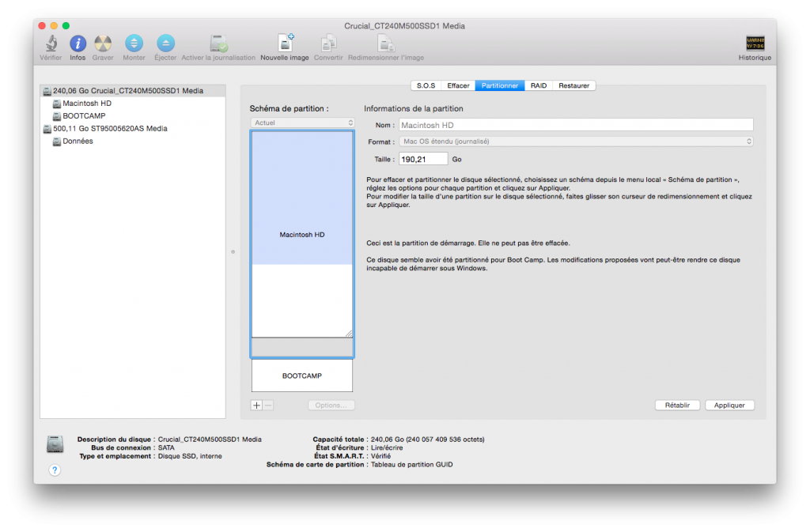Click Redimensionner l'image toolbar icon

(x=386, y=43)
